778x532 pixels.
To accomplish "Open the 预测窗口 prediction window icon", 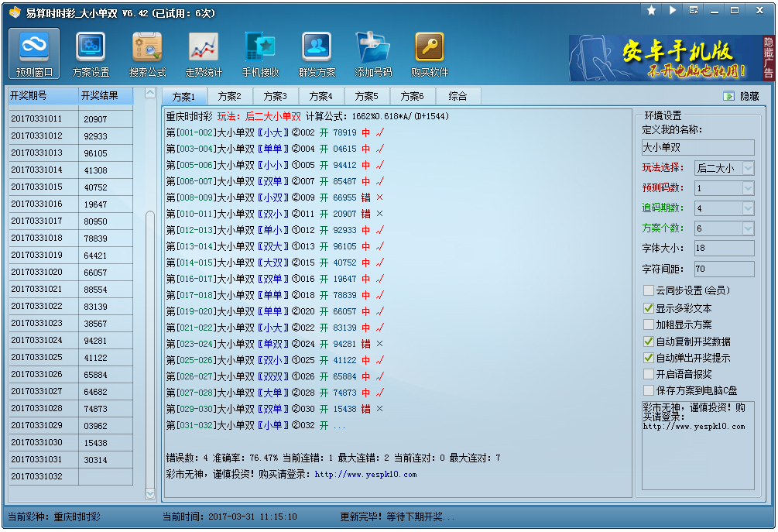I will [34, 54].
